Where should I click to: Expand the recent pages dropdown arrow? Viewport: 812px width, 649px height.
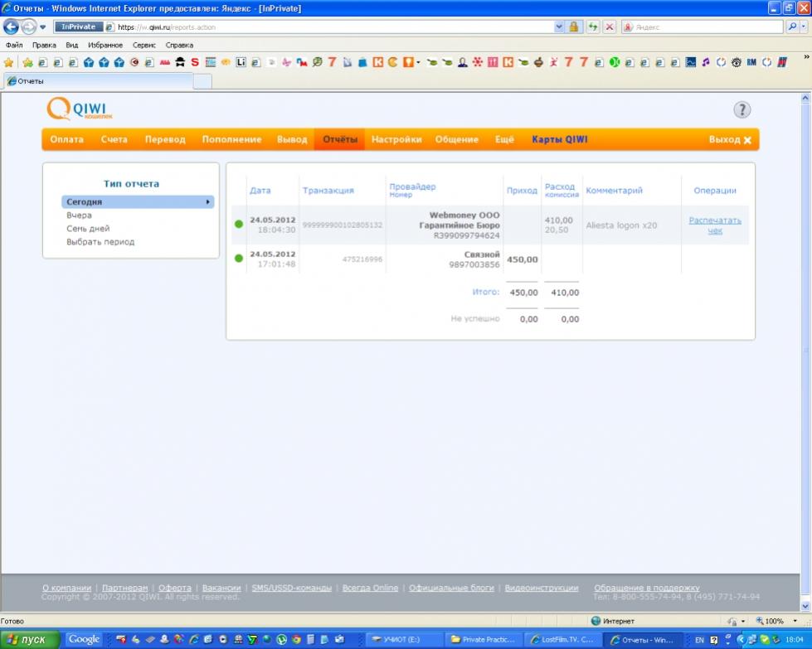(x=43, y=27)
